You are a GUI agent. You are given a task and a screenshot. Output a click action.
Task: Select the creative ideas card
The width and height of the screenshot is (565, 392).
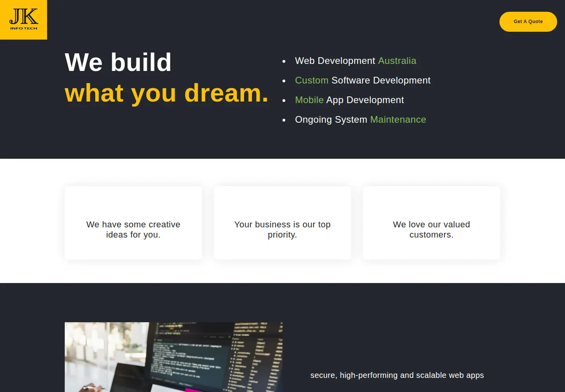pyautogui.click(x=133, y=223)
